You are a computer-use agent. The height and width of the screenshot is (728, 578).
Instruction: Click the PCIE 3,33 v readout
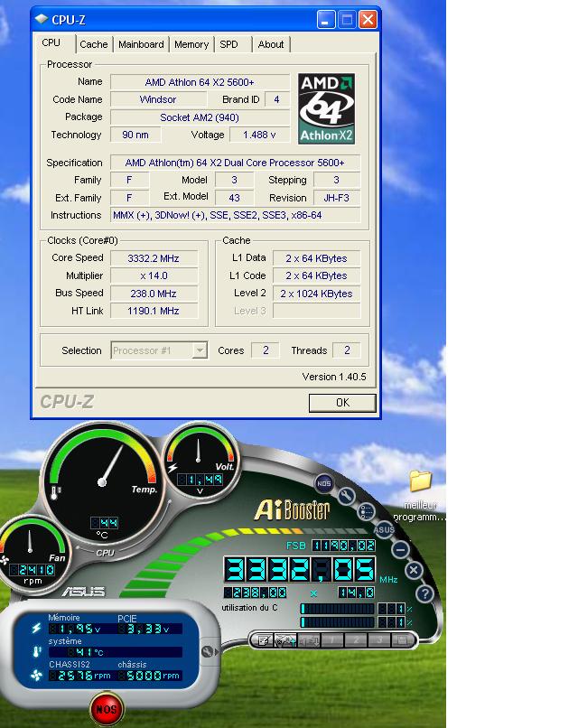[144, 629]
